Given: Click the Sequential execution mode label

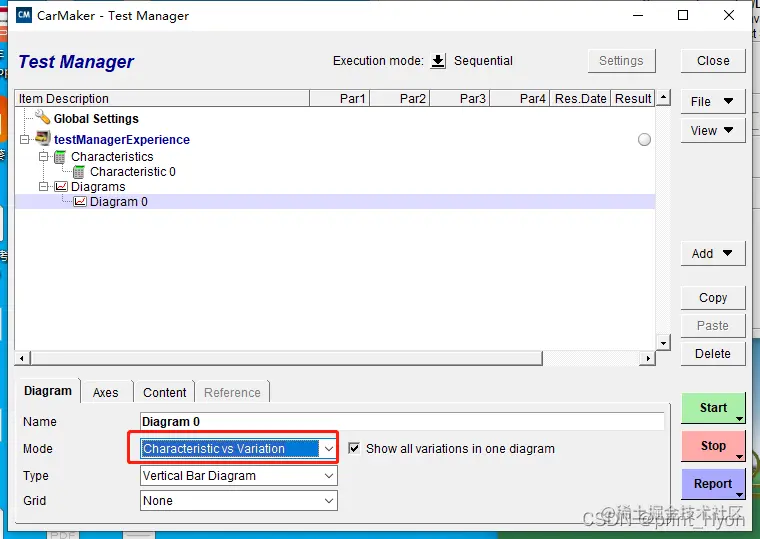Looking at the screenshot, I should 483,61.
